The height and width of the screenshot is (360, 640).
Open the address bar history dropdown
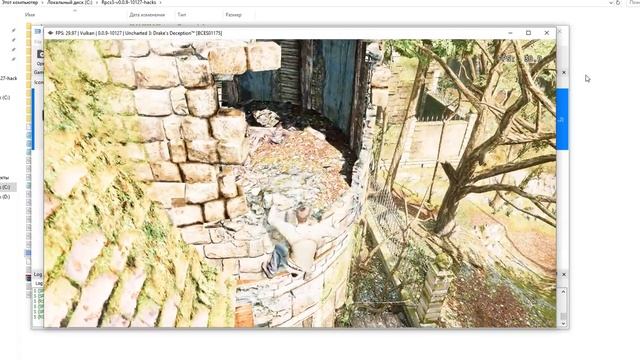coord(611,3)
